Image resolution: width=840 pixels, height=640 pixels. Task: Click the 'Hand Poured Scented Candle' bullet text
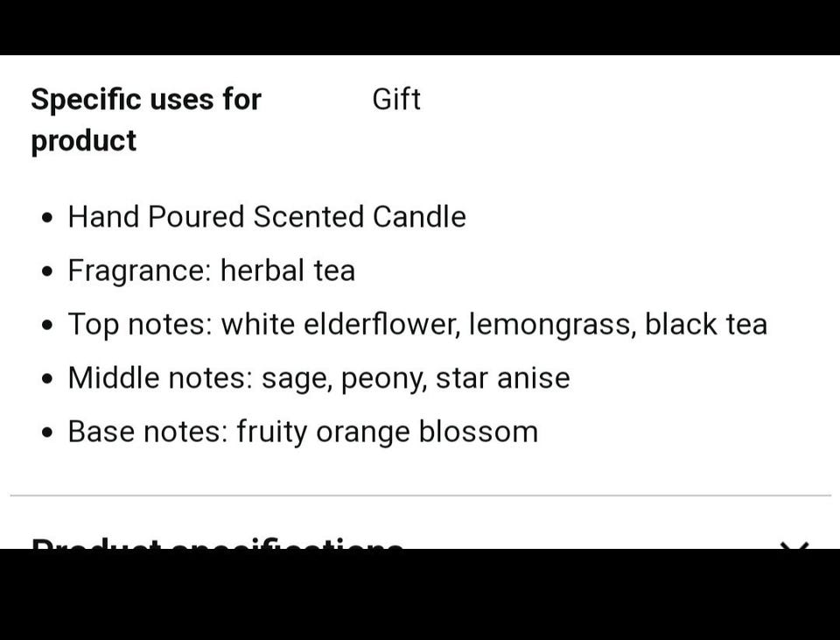267,217
